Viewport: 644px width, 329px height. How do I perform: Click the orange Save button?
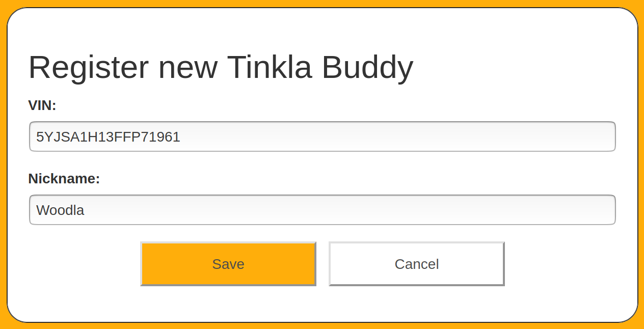pos(228,264)
